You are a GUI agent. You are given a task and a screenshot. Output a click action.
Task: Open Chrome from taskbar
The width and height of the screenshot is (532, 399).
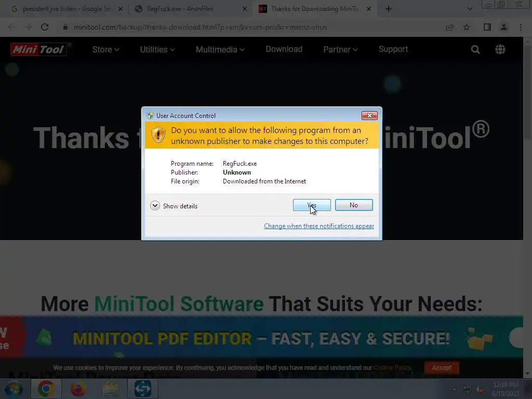click(46, 389)
